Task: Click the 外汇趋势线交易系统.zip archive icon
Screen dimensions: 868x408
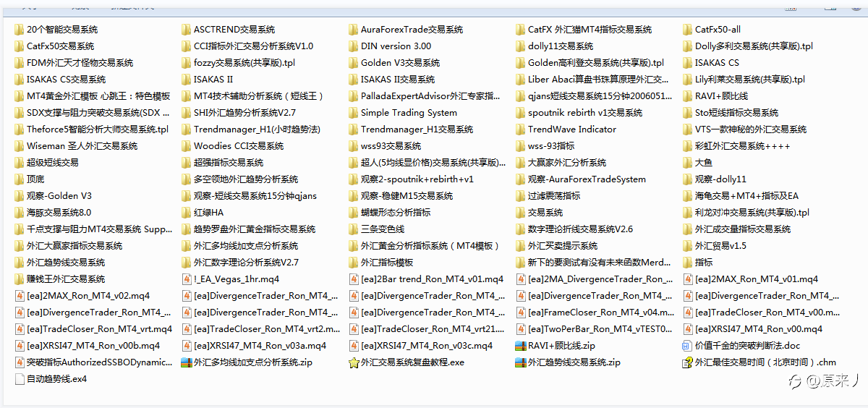Action: coord(521,362)
